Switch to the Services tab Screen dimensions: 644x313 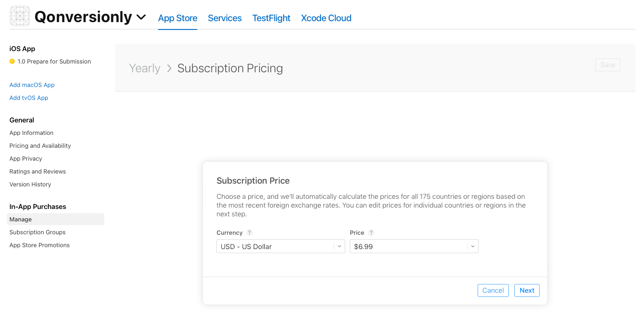[x=225, y=18]
